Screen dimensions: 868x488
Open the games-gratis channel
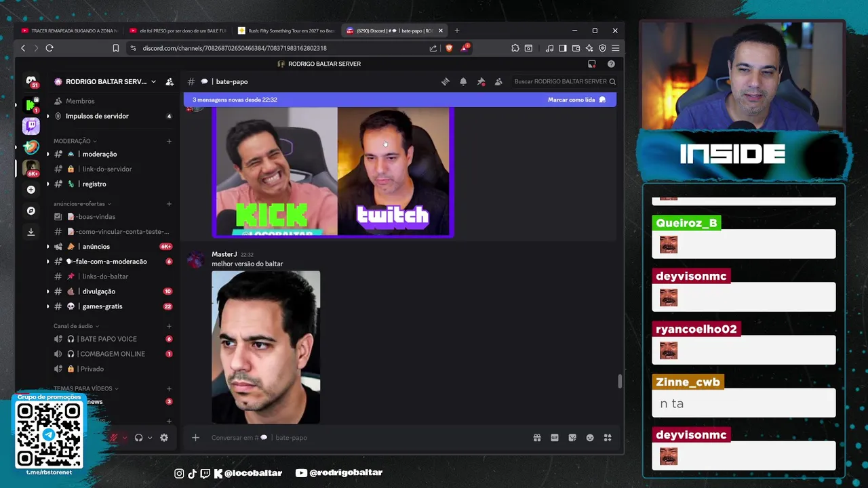click(113, 306)
